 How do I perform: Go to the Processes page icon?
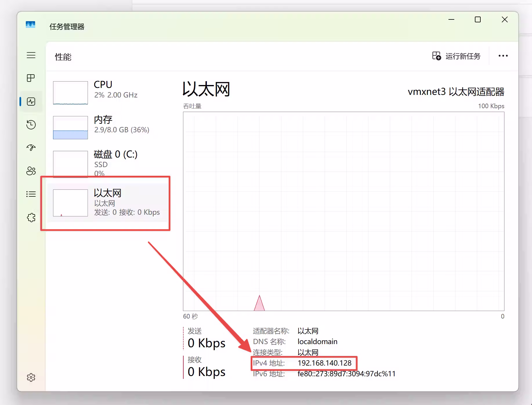[x=31, y=78]
